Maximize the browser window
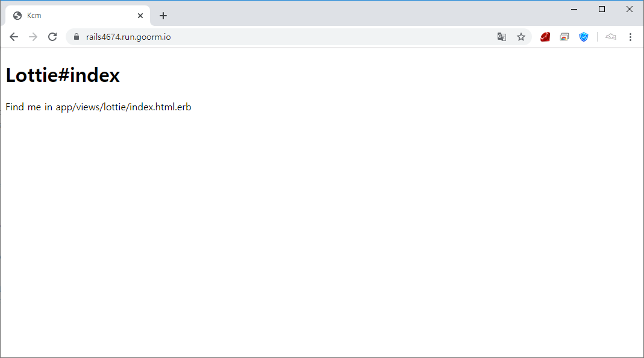Viewport: 644px width, 358px height. tap(602, 9)
